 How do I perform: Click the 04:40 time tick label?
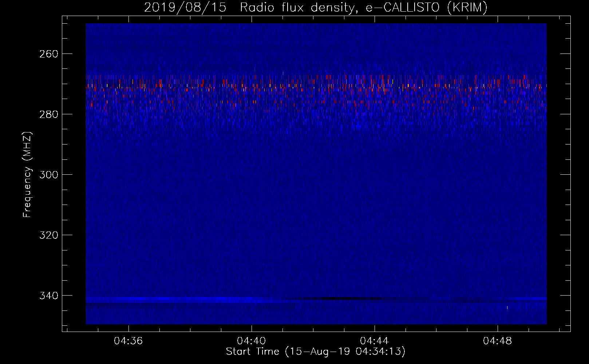tap(251, 341)
